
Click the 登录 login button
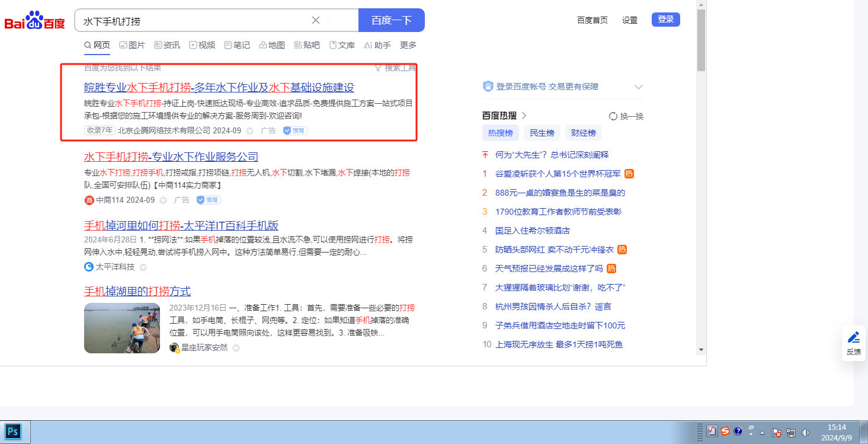pos(665,20)
